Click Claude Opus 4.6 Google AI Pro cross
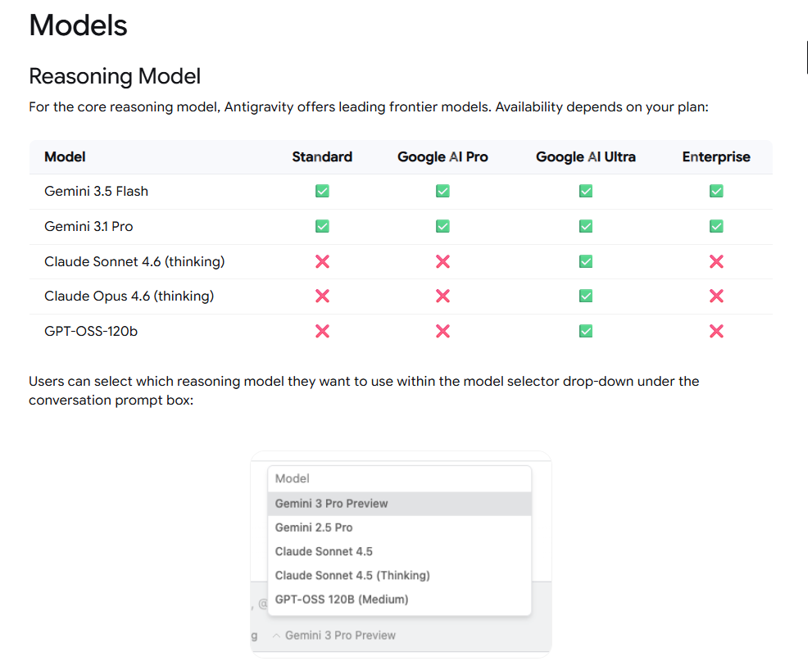The height and width of the screenshot is (670, 812). pos(442,297)
